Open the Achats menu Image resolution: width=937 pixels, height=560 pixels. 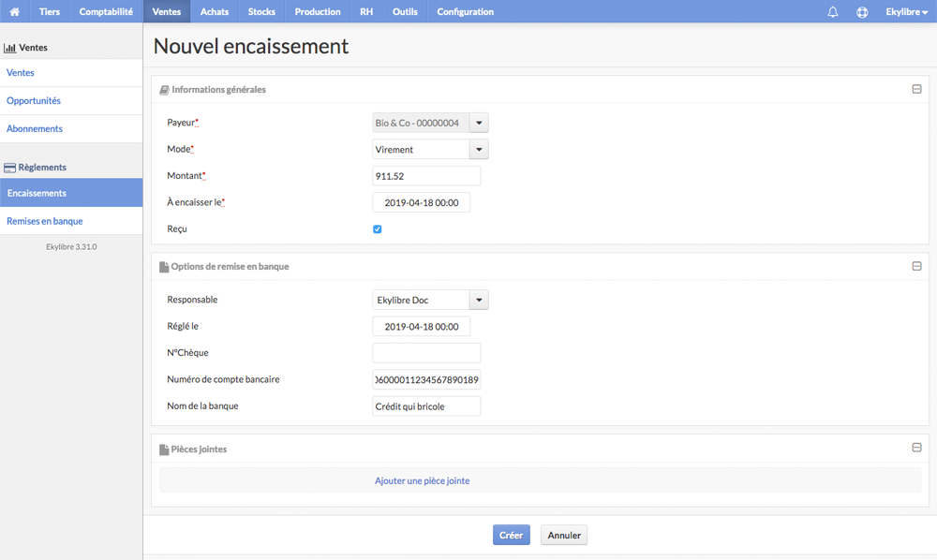[x=215, y=11]
